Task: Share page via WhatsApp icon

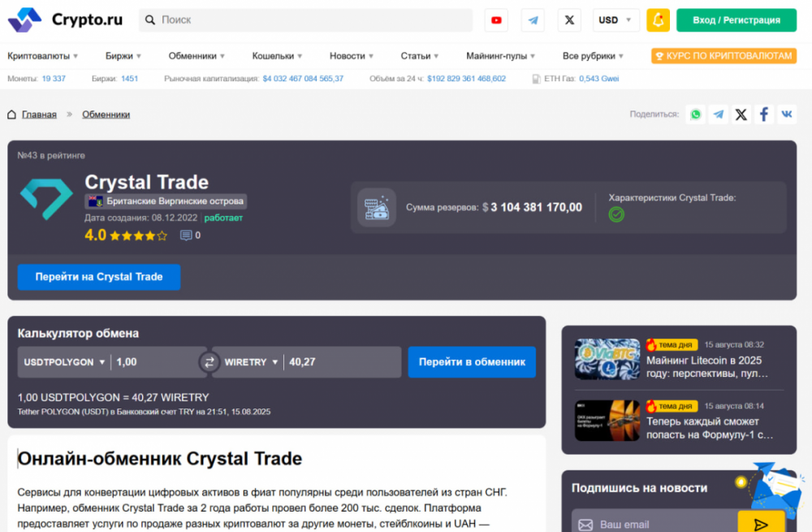Action: click(696, 115)
